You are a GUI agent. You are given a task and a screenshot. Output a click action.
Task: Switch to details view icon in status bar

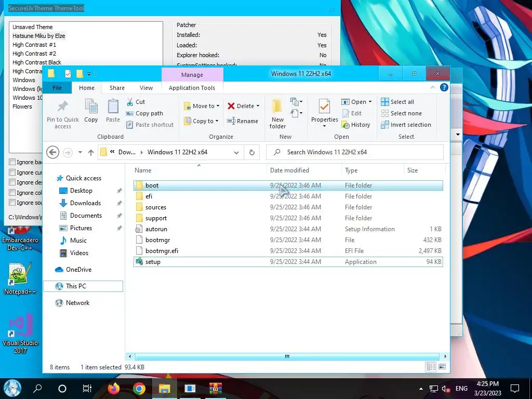coord(431,367)
